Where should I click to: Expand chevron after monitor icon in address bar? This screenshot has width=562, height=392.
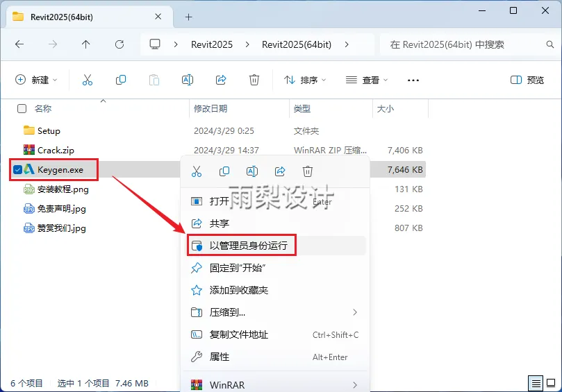(176, 44)
